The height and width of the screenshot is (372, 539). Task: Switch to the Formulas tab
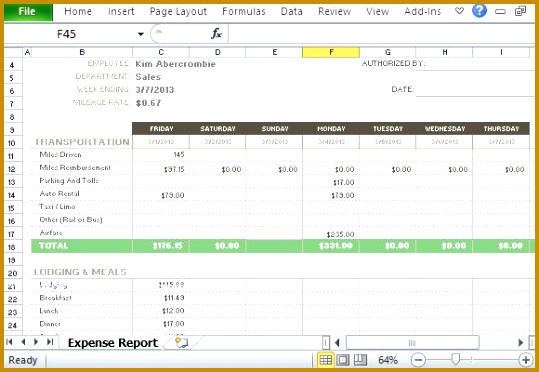[x=244, y=12]
